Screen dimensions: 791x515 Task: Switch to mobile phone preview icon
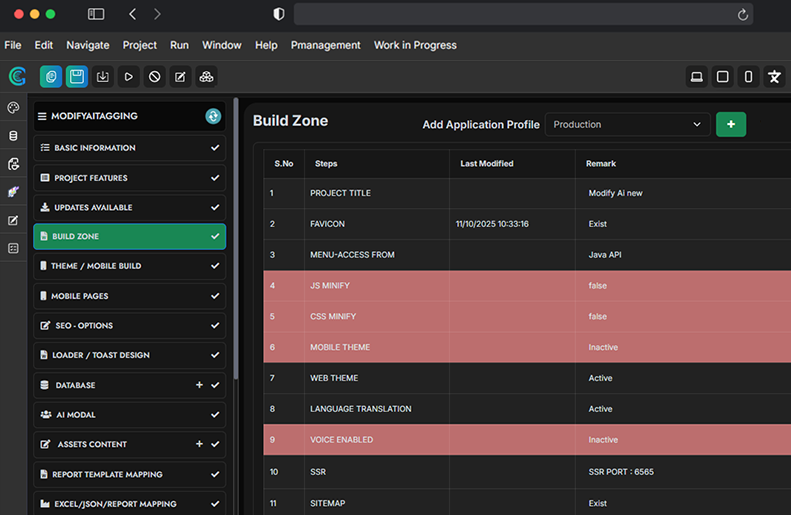748,77
